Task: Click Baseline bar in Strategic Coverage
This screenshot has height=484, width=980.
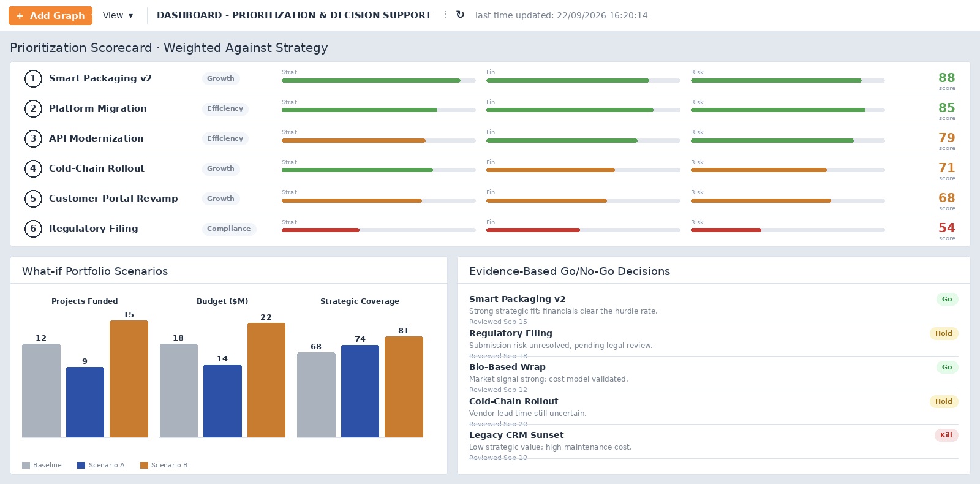Action: click(316, 395)
